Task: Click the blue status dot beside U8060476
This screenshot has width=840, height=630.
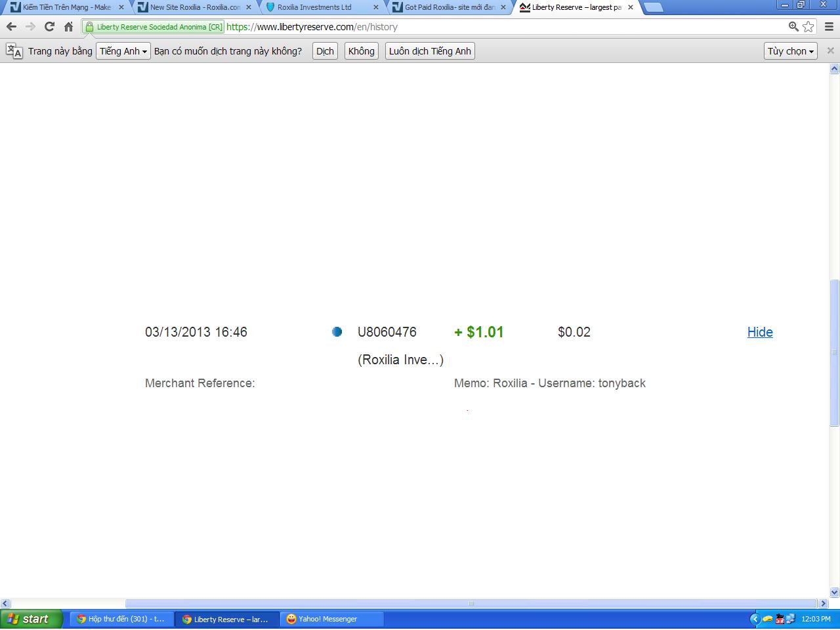Action: click(337, 332)
